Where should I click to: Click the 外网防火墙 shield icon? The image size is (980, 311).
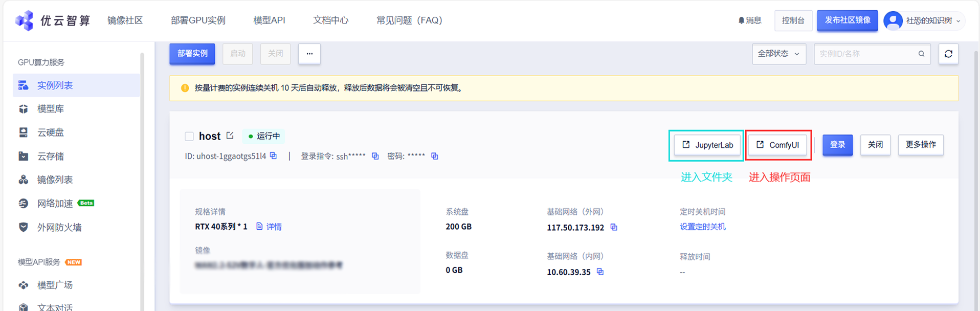click(24, 227)
